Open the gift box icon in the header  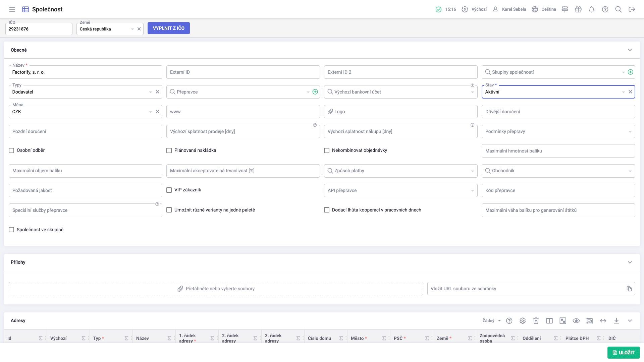click(578, 9)
